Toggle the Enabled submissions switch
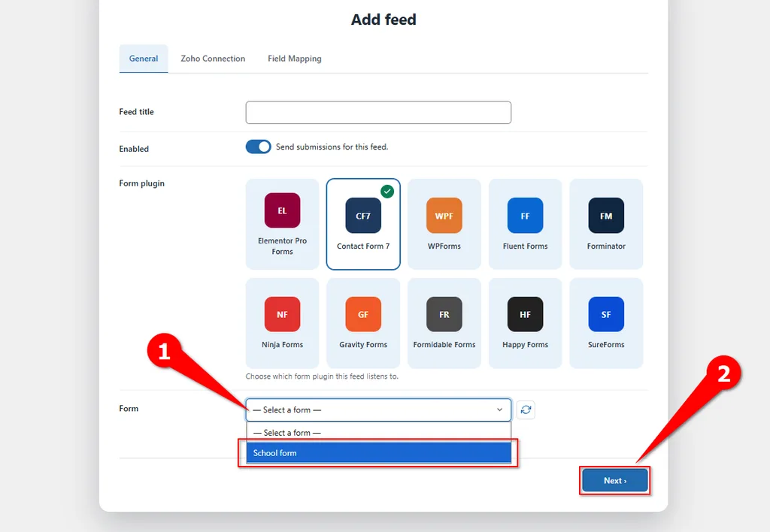 tap(259, 147)
